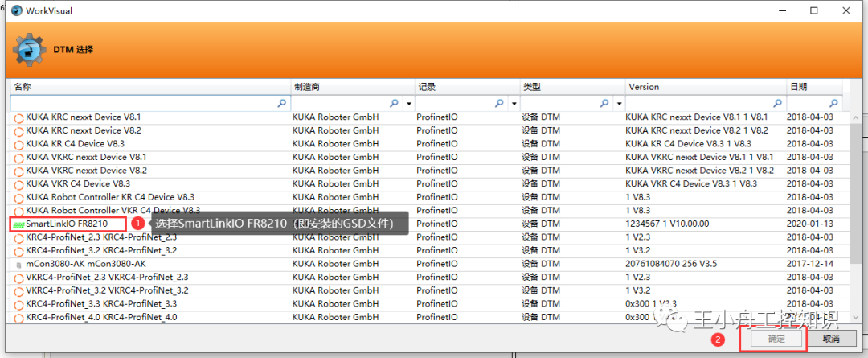Open the 类型 filter dropdown arrow

[620, 104]
